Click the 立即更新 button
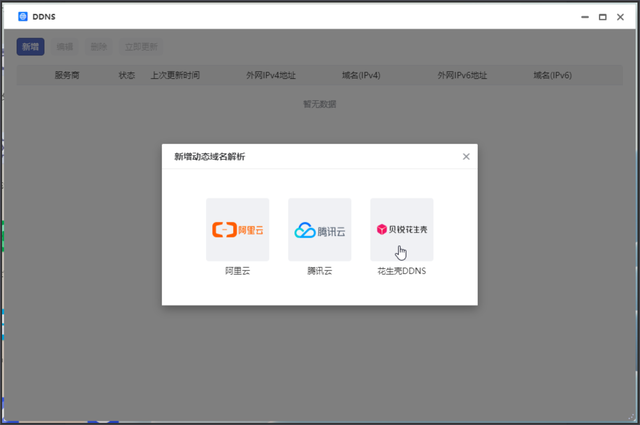640x425 pixels. (x=141, y=47)
